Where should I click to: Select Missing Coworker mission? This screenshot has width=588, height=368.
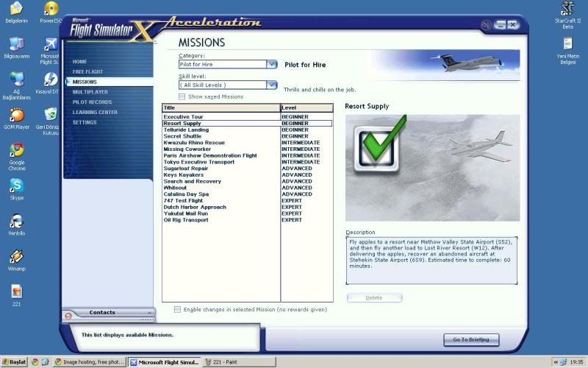(x=247, y=149)
